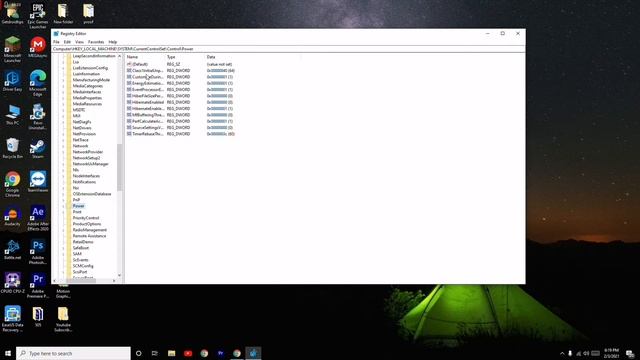
Task: Click the Type here to search box
Action: [73, 353]
